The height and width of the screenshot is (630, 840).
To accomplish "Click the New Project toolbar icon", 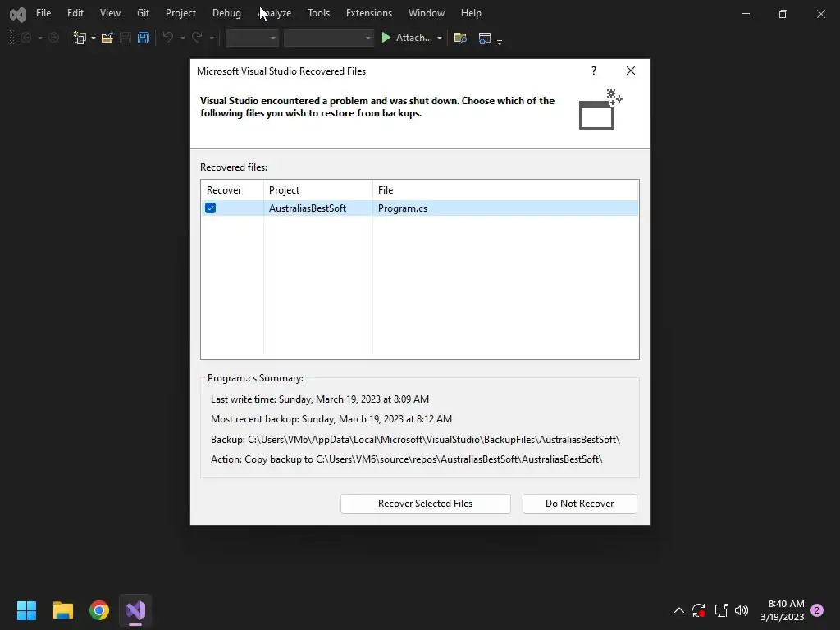I will (x=80, y=38).
